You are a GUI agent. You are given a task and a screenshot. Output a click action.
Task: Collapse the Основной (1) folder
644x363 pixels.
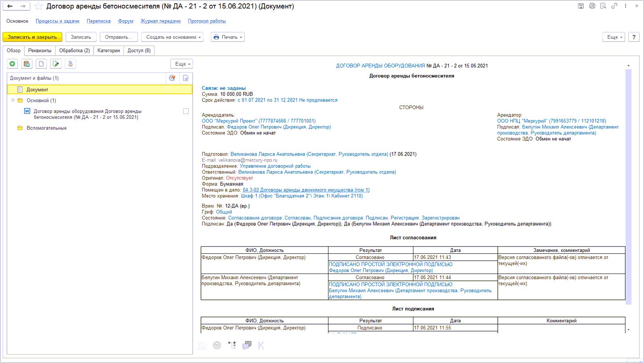(x=13, y=100)
